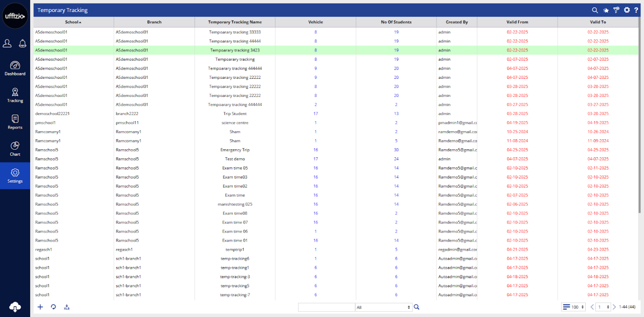The width and height of the screenshot is (644, 317).
Task: Open the user profile icon
Action: coord(7,43)
